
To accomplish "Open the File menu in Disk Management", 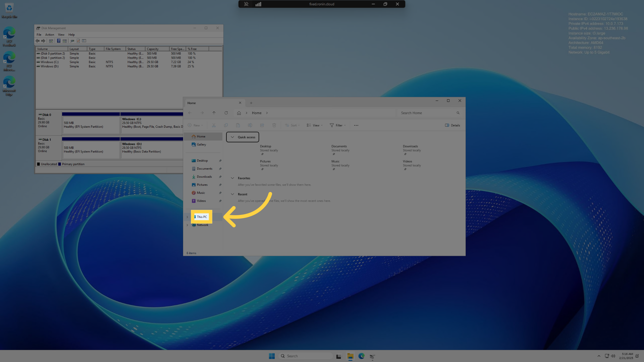I will coord(39,35).
